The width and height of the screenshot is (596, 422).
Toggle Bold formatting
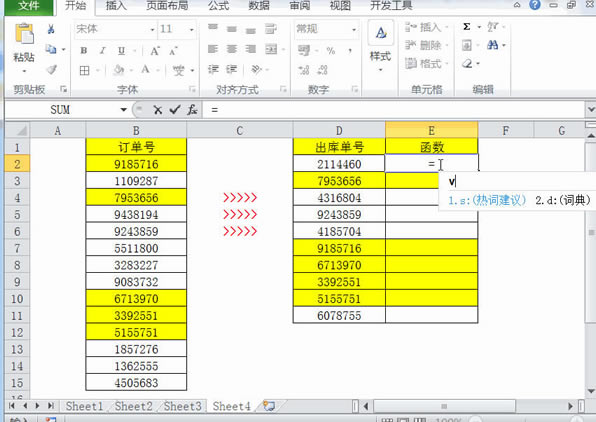coord(84,51)
